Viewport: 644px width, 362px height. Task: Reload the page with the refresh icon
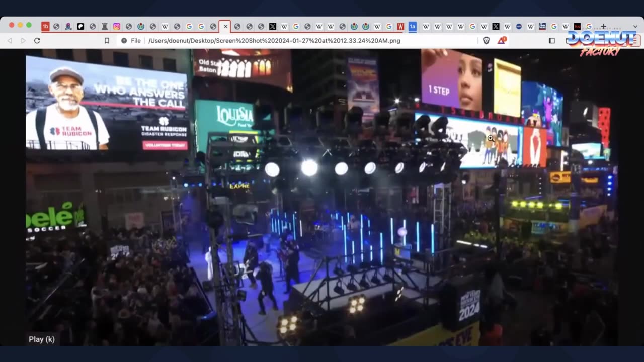[37, 41]
